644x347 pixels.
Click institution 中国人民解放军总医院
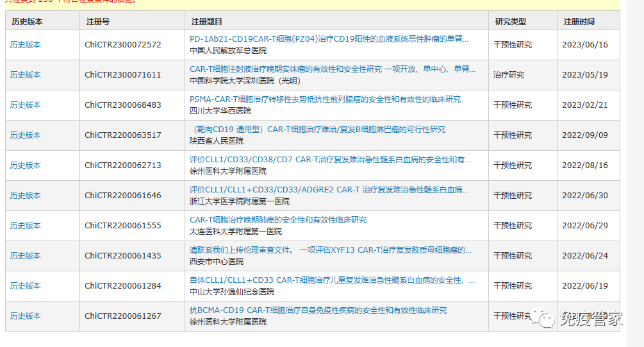228,51
